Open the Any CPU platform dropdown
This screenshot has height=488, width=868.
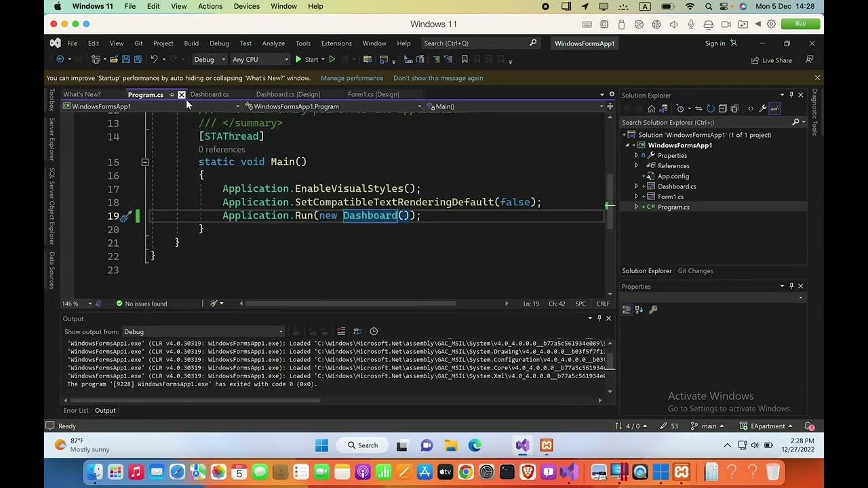260,60
